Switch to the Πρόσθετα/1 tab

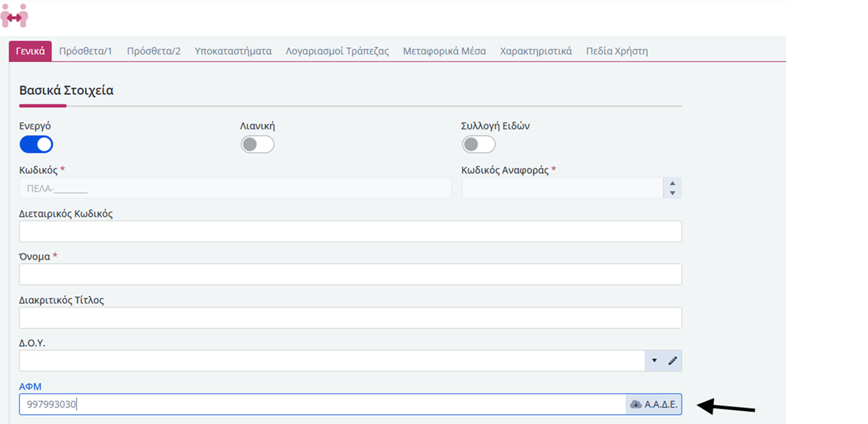(85, 51)
